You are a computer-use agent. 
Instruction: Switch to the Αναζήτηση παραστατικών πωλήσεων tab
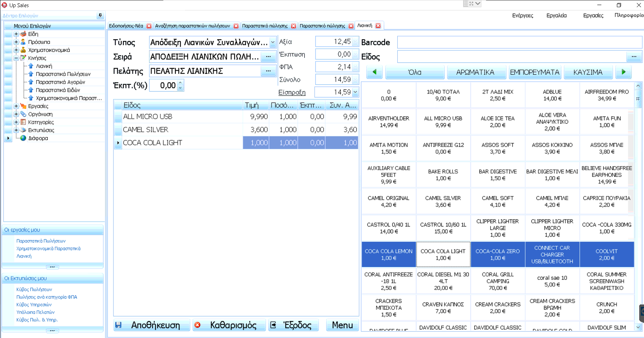[x=192, y=26]
